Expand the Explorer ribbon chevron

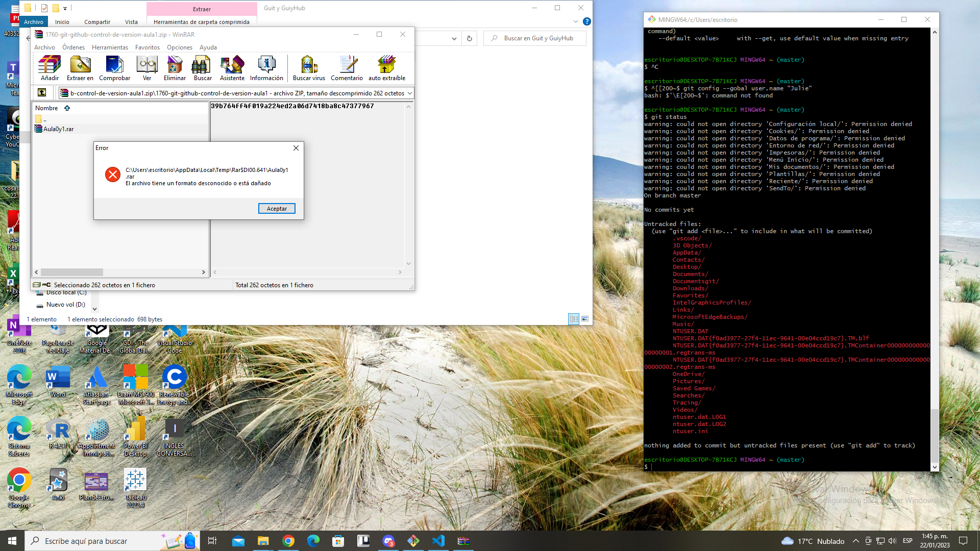[576, 21]
